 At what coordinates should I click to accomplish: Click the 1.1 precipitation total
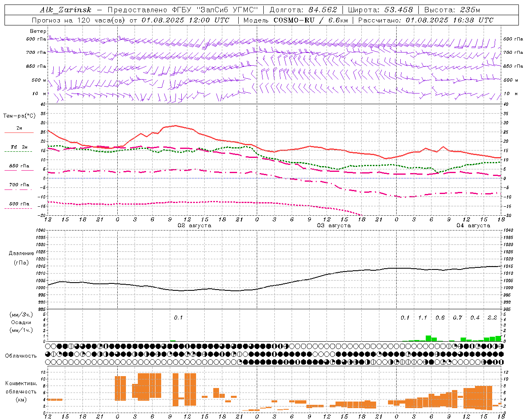[x=422, y=318]
